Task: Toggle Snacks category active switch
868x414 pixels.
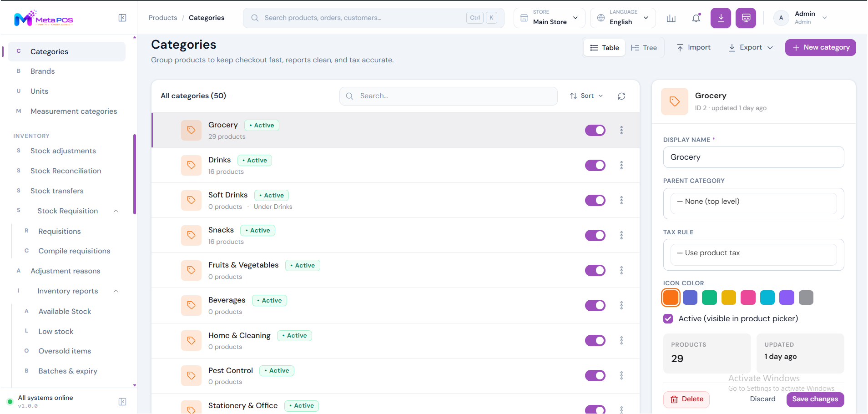Action: coord(595,235)
